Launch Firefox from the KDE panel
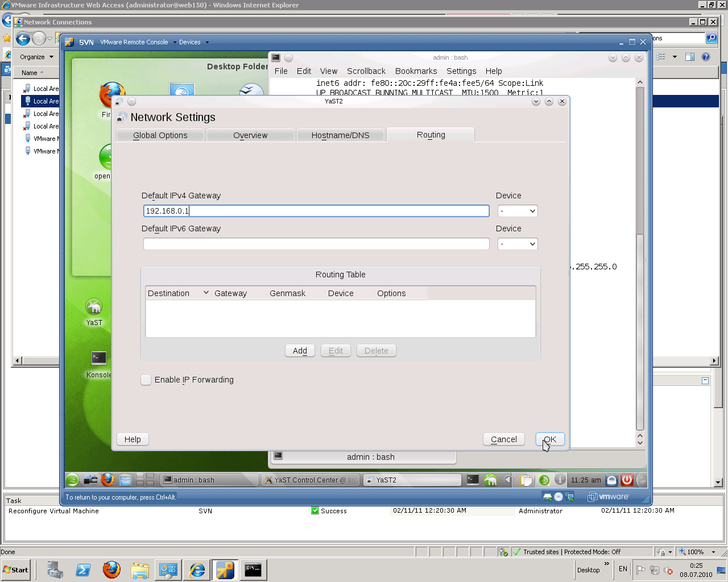The image size is (728, 582). [107, 480]
